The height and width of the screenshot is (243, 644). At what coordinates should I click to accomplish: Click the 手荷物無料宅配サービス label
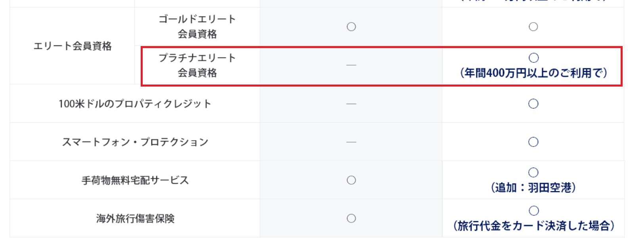(x=135, y=180)
